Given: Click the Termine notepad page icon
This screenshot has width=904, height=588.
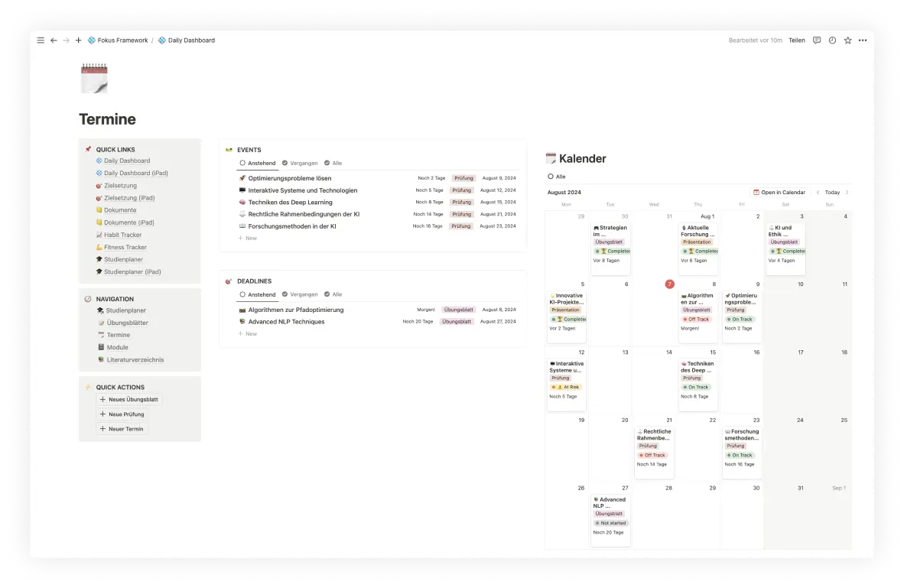Looking at the screenshot, I should (94, 79).
